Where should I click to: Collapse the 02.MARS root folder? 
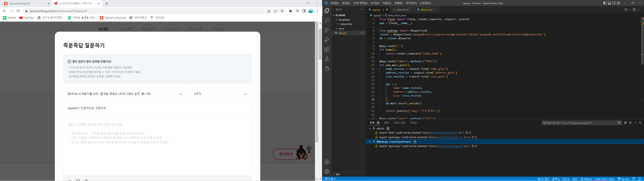click(334, 15)
